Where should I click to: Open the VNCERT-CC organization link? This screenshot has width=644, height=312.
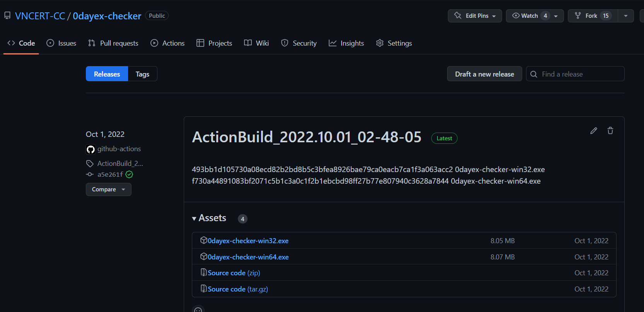point(40,16)
